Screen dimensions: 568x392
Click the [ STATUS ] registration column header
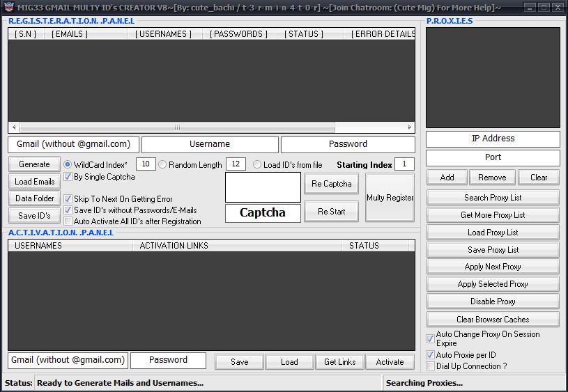(310, 34)
